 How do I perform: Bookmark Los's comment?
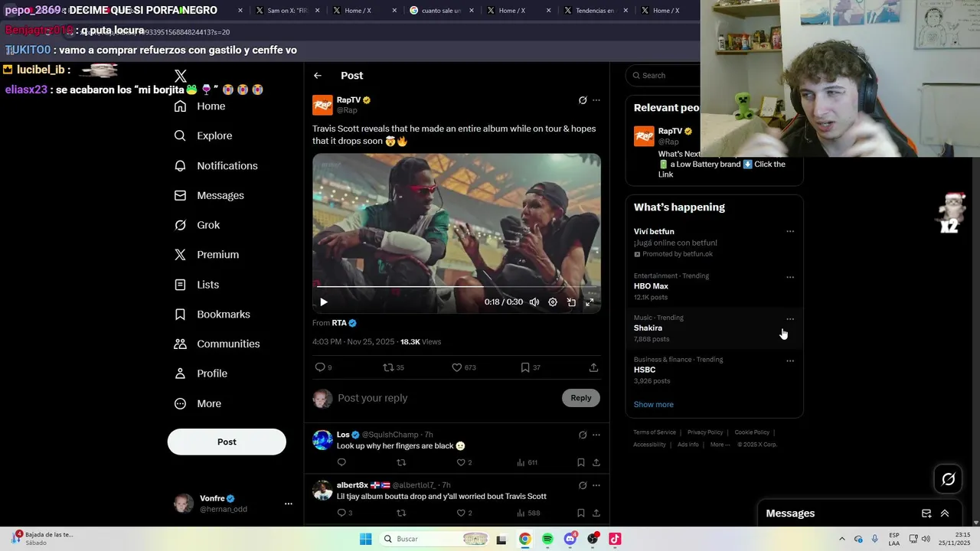pos(580,462)
